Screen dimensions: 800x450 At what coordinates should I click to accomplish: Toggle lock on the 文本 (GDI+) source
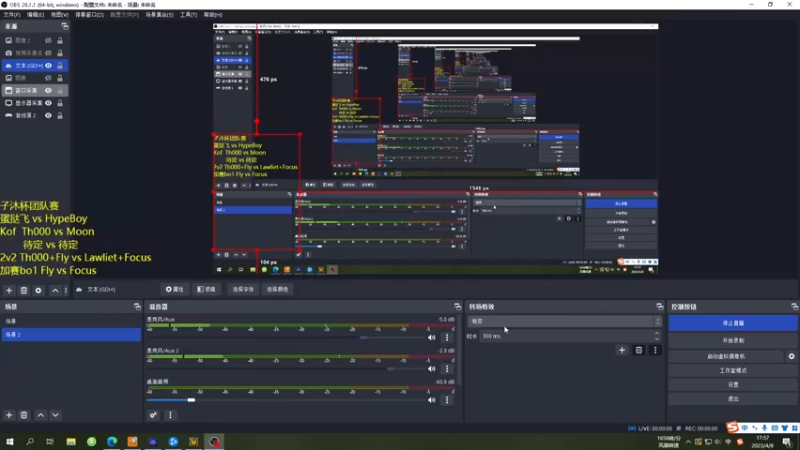click(x=60, y=65)
